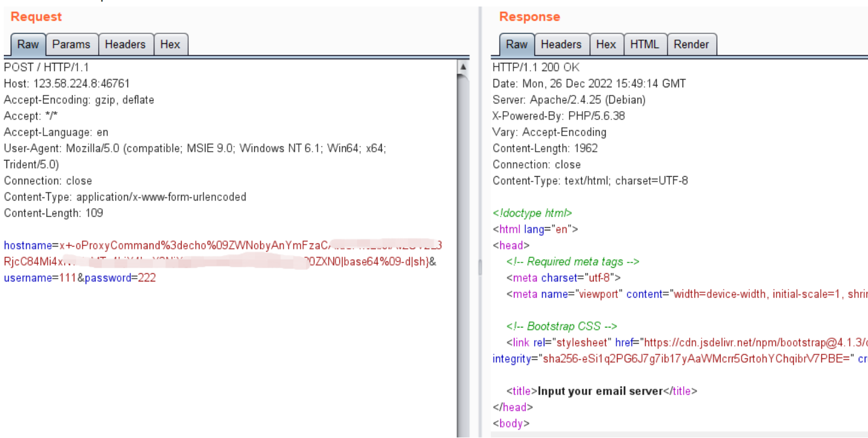Open the Response HTML tab
This screenshot has width=868, height=438.
[645, 44]
